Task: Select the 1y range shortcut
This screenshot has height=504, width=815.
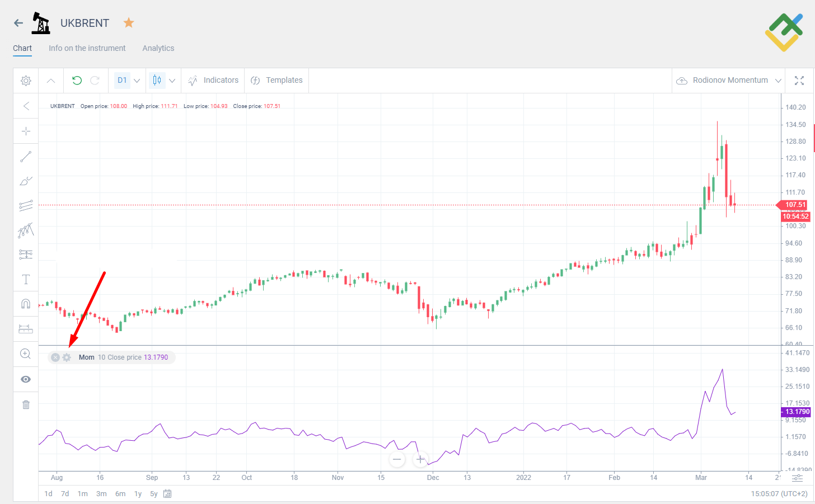Action: [x=138, y=493]
